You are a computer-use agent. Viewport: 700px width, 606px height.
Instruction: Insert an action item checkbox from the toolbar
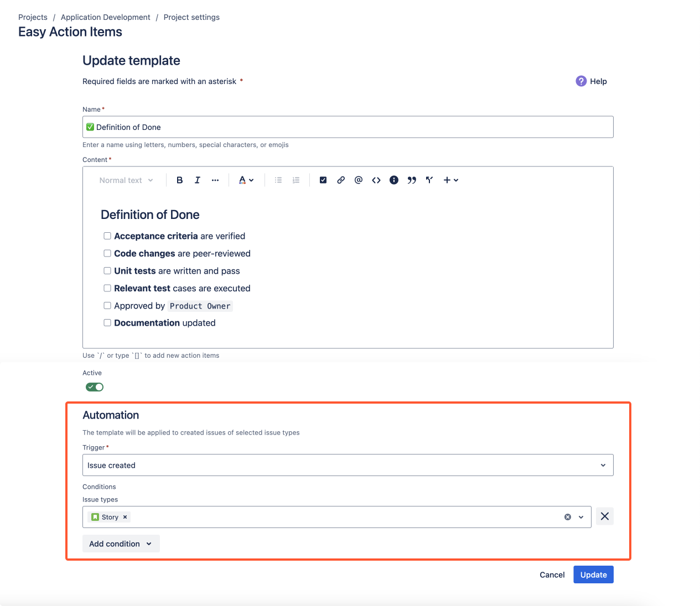(323, 180)
